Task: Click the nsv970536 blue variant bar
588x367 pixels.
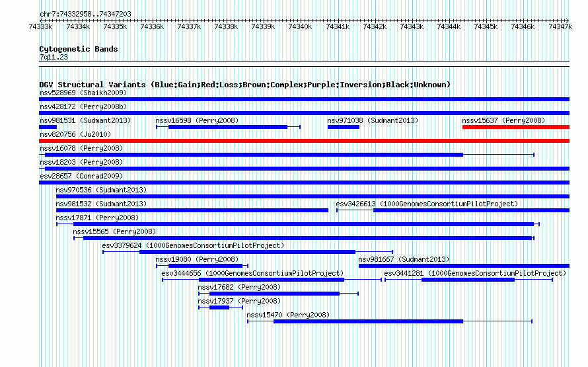Action: click(312, 196)
